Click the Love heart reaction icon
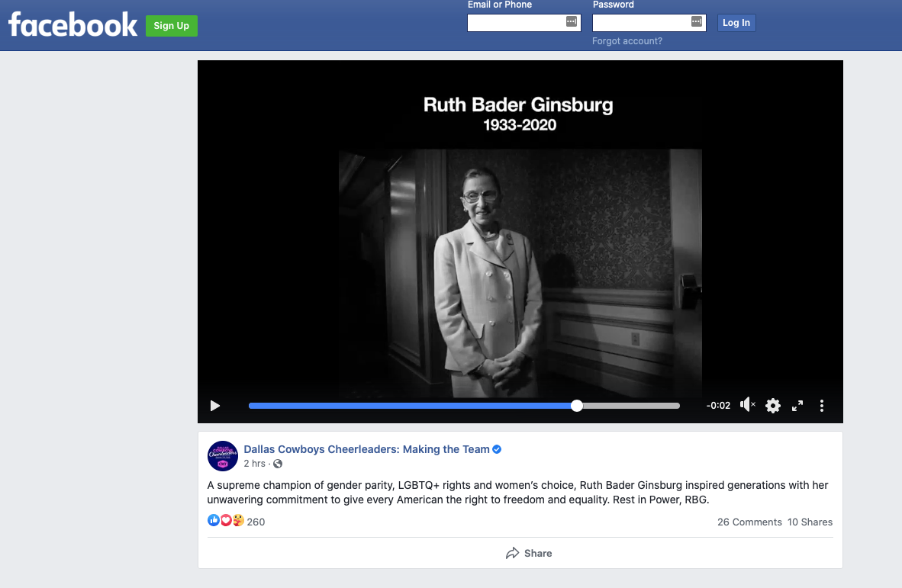The height and width of the screenshot is (588, 902). [x=226, y=520]
